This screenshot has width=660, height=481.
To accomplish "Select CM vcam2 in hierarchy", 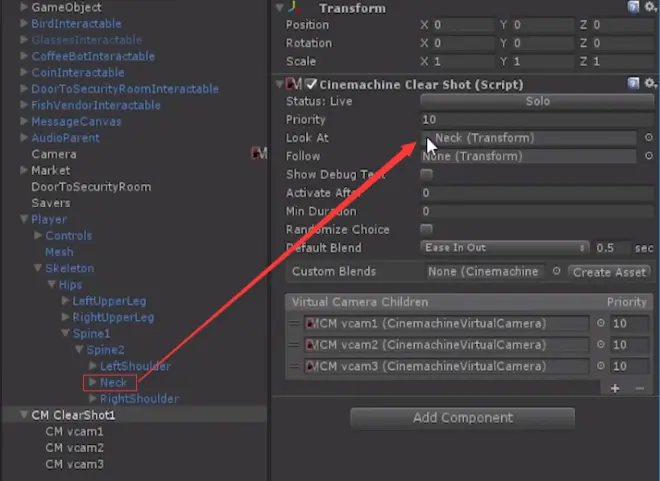I will pos(74,447).
